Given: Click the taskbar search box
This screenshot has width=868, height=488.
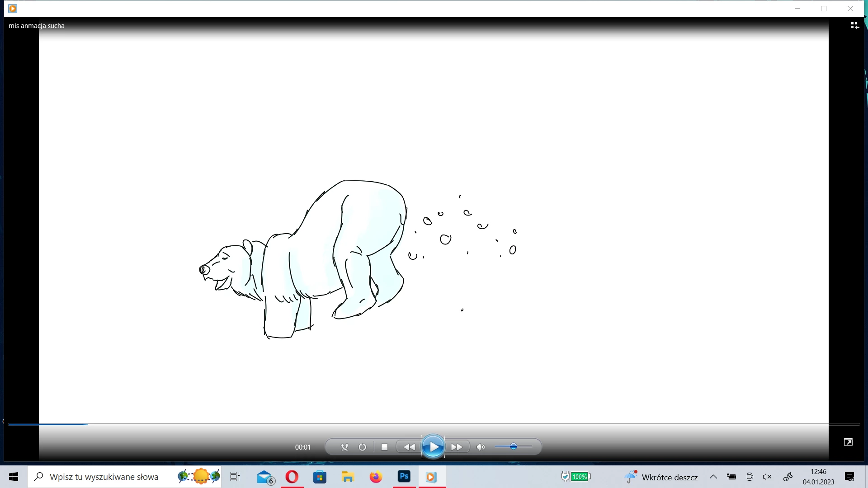Looking at the screenshot, I should pyautogui.click(x=104, y=477).
